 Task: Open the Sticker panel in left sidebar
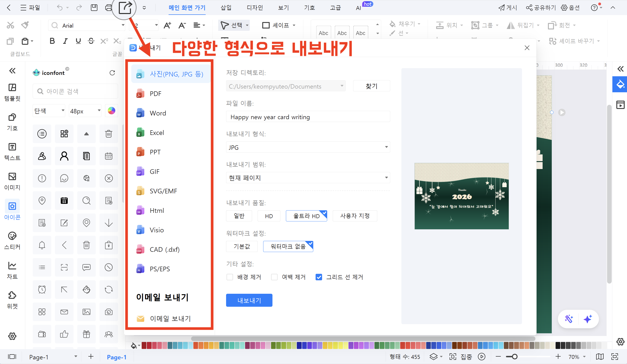tap(12, 240)
